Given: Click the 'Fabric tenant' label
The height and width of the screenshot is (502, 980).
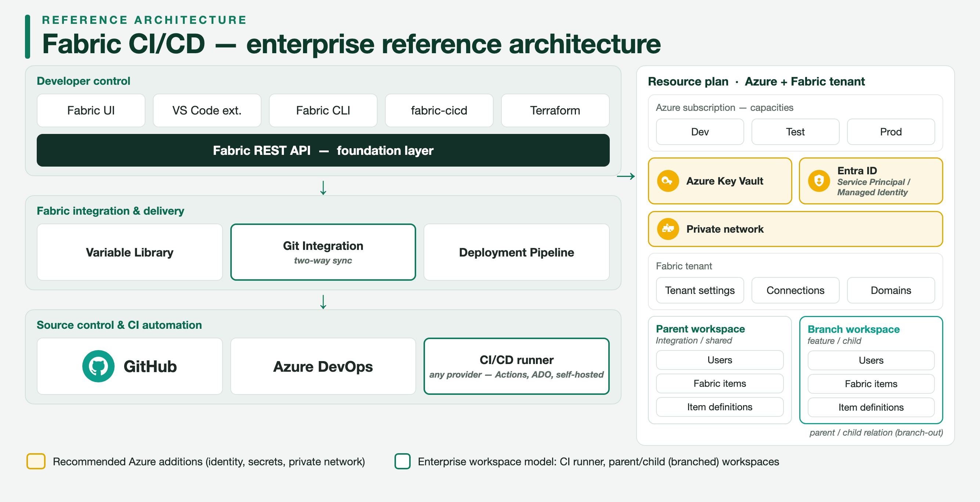Looking at the screenshot, I should (684, 266).
